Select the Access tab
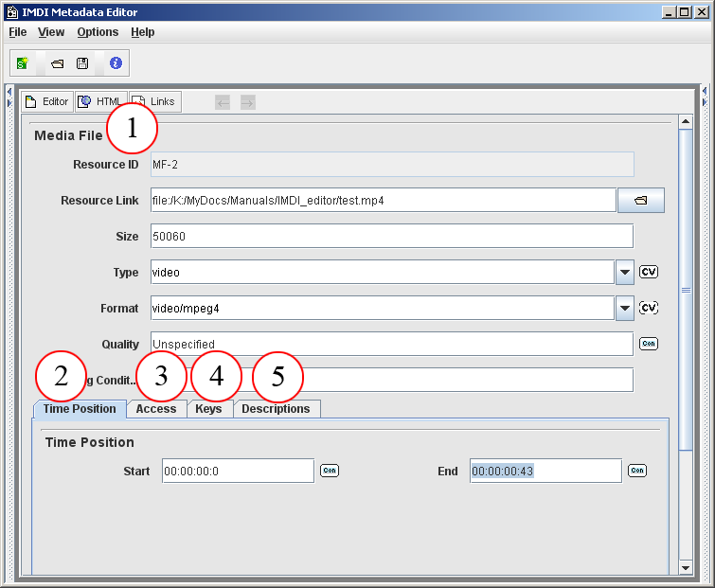This screenshot has height=588, width=715. tap(156, 409)
